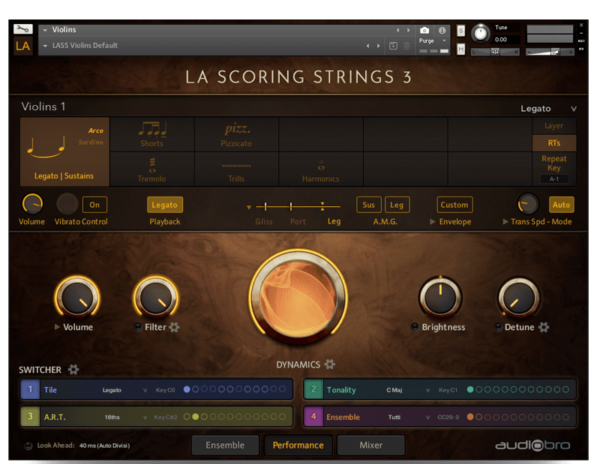Select second dot in A.R.T. switcher row
The width and height of the screenshot is (606, 464).
pos(196,416)
